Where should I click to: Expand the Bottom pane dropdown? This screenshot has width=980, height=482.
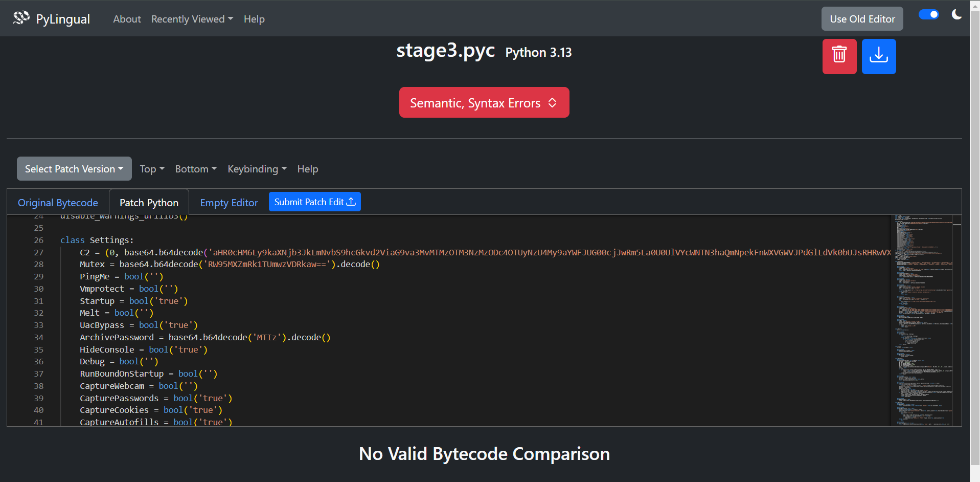(196, 169)
